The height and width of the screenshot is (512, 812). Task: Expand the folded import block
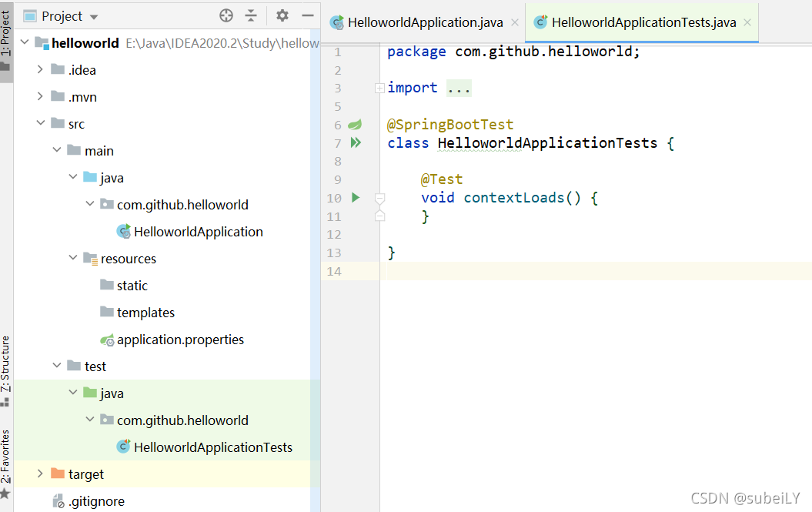coord(379,88)
